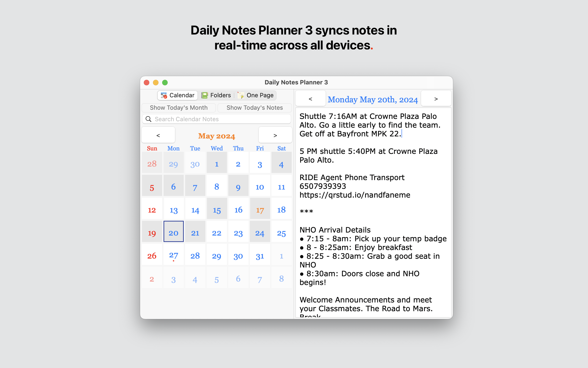The image size is (588, 368).
Task: Select Sunday May 12
Action: pyautogui.click(x=152, y=209)
